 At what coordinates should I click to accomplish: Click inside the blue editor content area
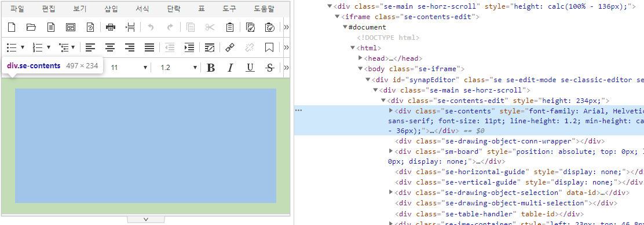click(146, 146)
